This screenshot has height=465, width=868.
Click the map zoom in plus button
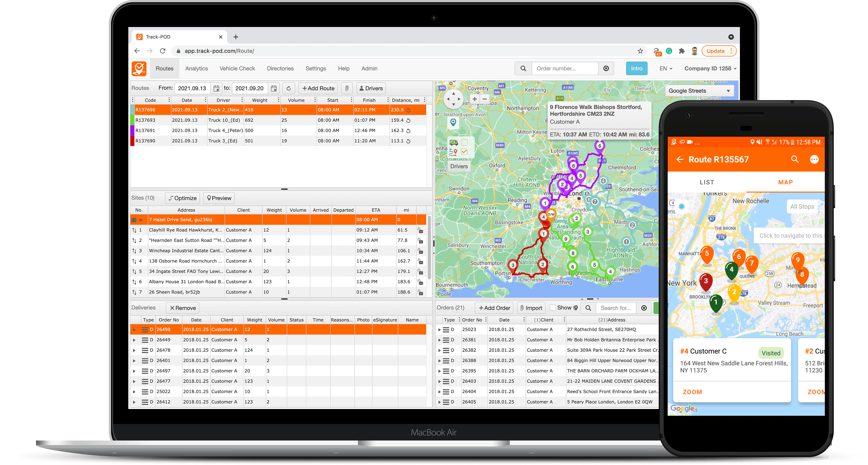[x=475, y=99]
